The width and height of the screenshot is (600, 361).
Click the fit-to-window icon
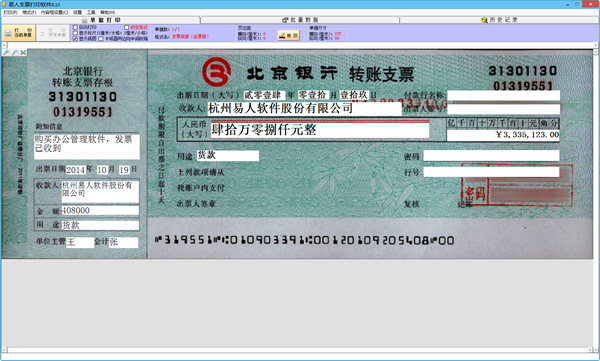click(23, 52)
